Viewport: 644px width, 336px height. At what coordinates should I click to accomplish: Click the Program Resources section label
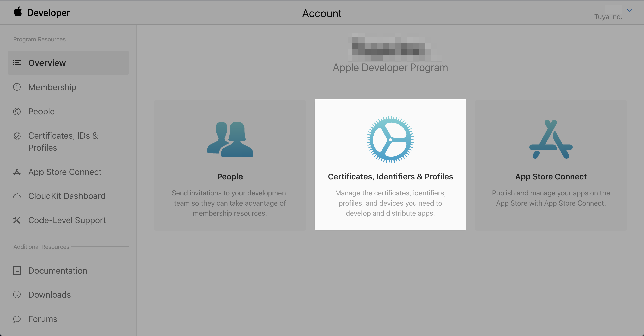(39, 39)
